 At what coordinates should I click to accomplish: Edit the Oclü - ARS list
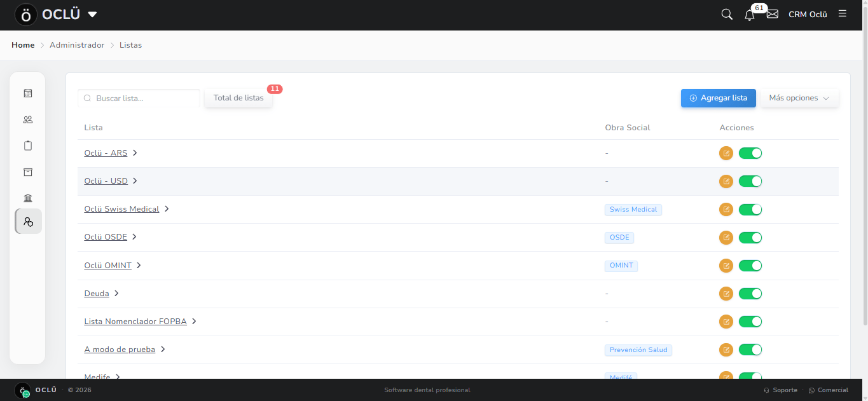click(726, 153)
